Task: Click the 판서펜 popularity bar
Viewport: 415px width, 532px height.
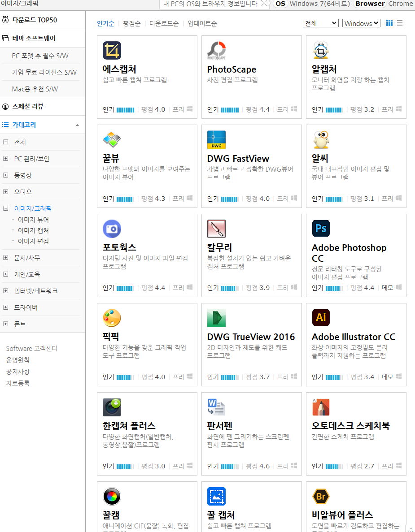Action: [x=230, y=467]
